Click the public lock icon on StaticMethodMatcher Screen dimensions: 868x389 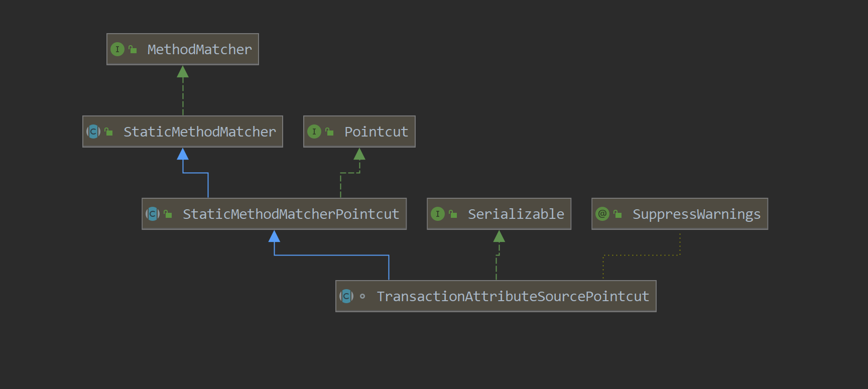coord(108,132)
